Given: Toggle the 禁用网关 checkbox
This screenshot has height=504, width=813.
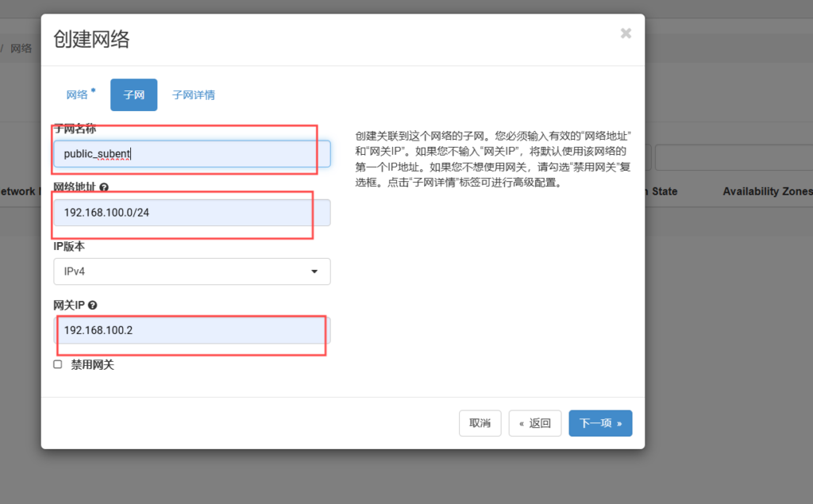Looking at the screenshot, I should (x=57, y=364).
